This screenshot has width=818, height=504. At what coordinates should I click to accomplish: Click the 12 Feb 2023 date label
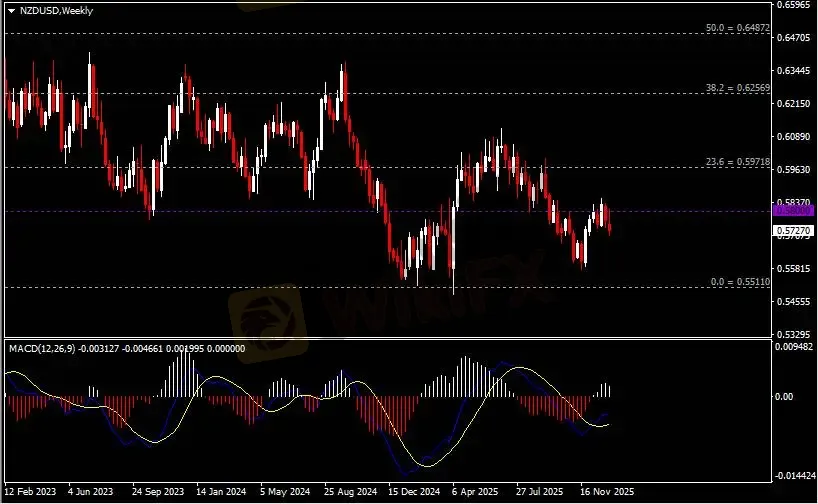(x=31, y=493)
